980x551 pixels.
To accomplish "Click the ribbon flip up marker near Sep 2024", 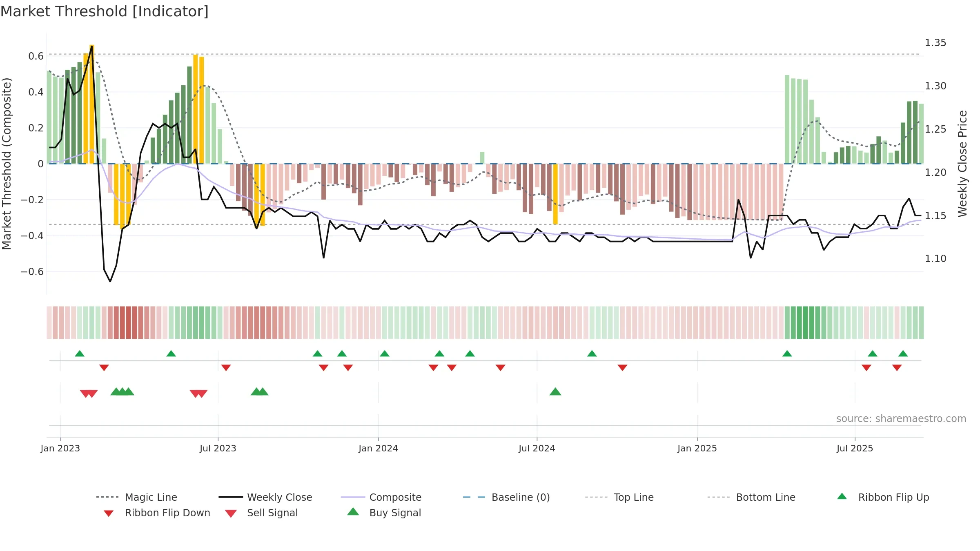I will point(592,353).
